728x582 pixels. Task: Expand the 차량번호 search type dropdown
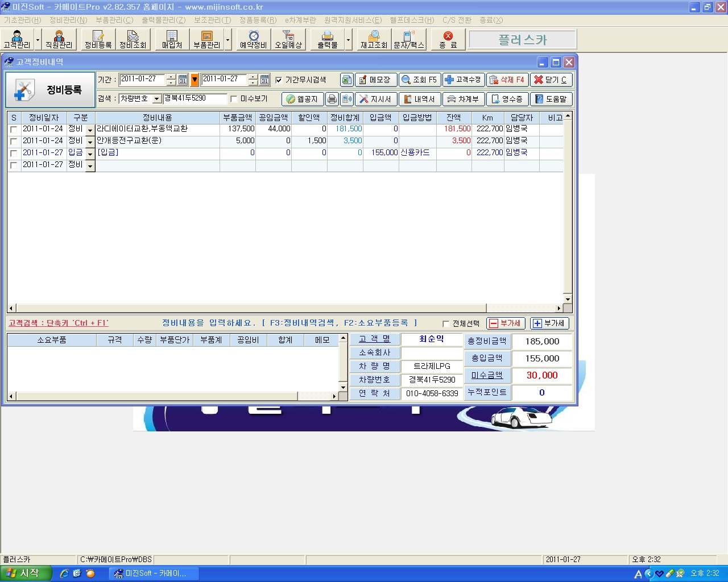pos(157,99)
